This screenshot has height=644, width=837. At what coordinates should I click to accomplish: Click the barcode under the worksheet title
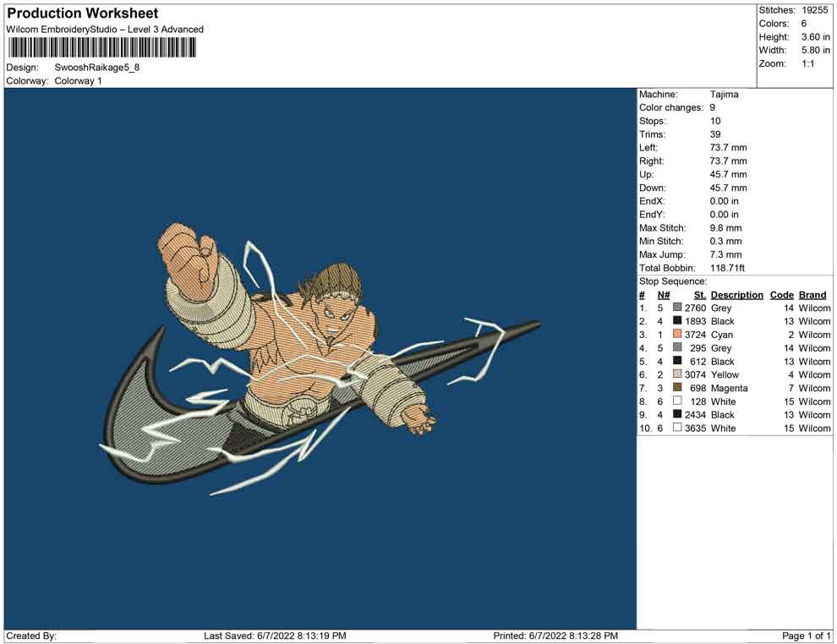(x=101, y=47)
